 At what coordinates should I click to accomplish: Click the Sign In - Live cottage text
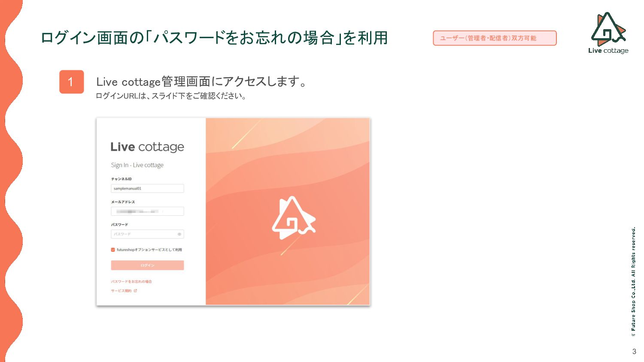click(137, 165)
